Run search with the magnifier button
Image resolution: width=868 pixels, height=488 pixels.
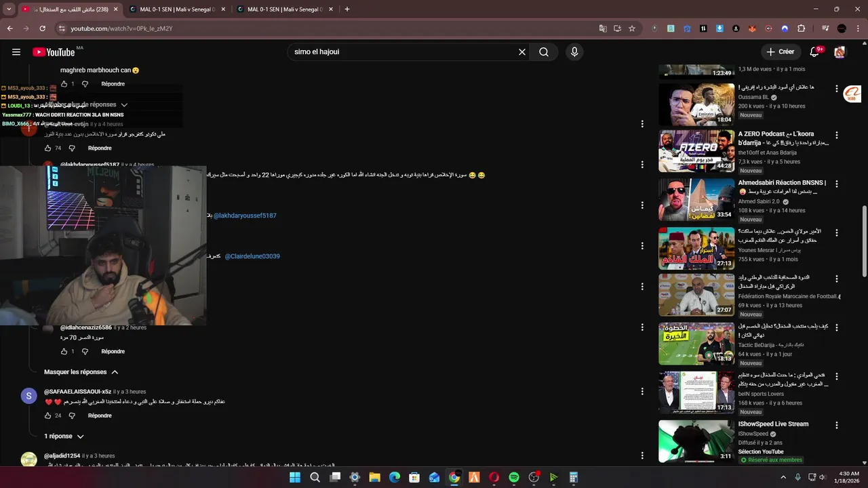pos(544,52)
